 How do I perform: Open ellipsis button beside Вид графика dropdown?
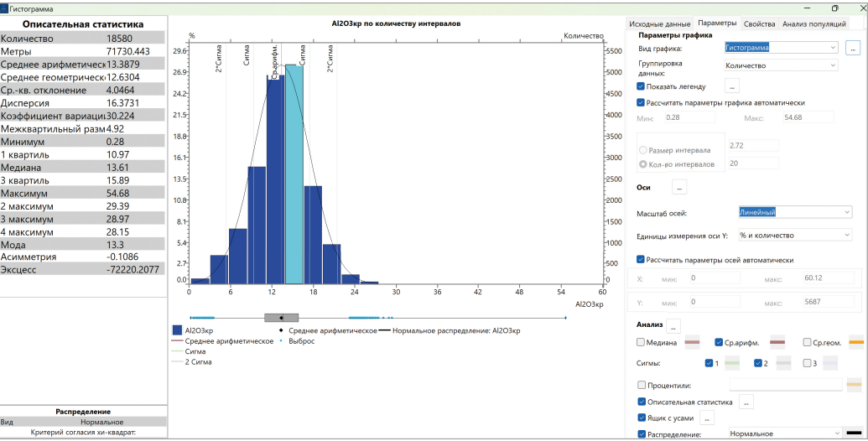point(853,48)
